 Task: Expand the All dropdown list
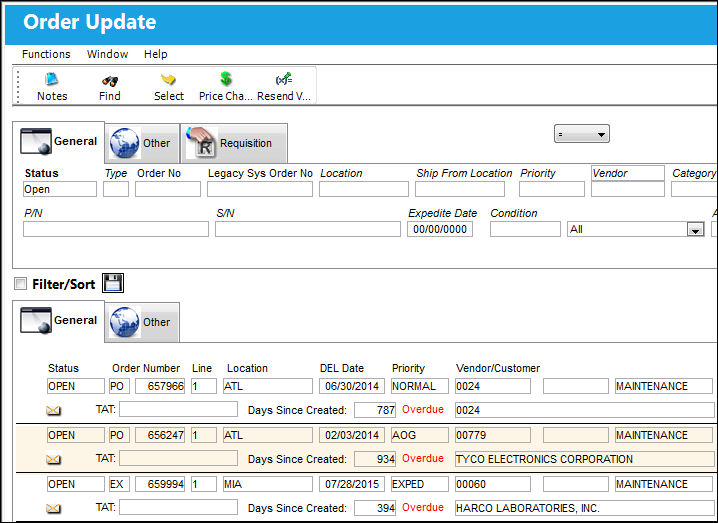coord(696,230)
